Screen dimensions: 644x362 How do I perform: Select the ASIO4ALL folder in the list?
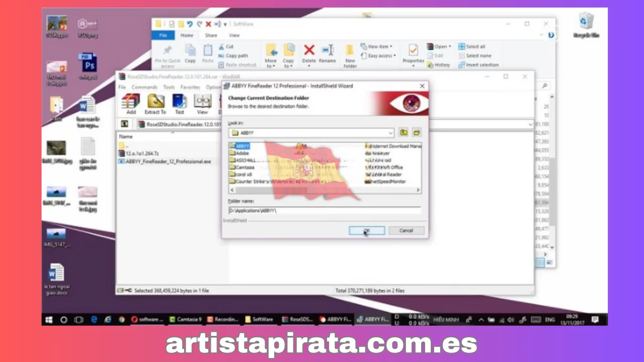point(243,160)
